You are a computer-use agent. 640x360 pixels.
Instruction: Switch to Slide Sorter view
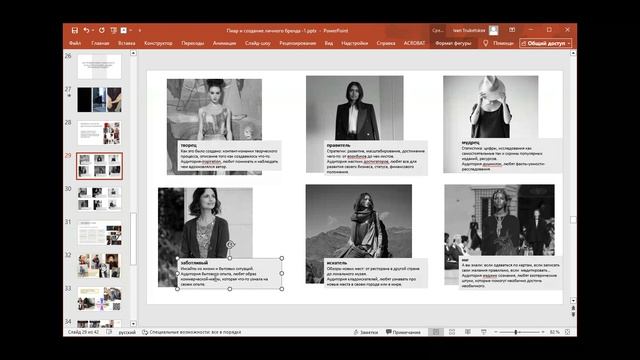point(452,332)
